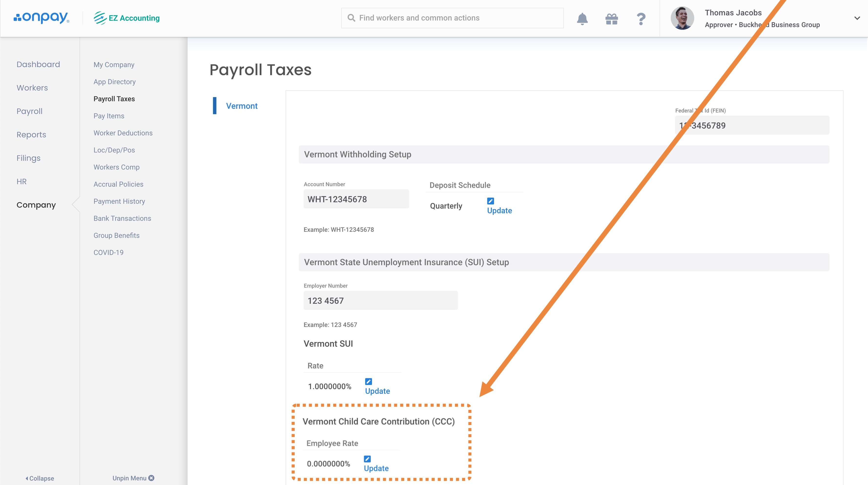The height and width of the screenshot is (485, 868).
Task: Unpin the submenu panel
Action: [x=133, y=478]
